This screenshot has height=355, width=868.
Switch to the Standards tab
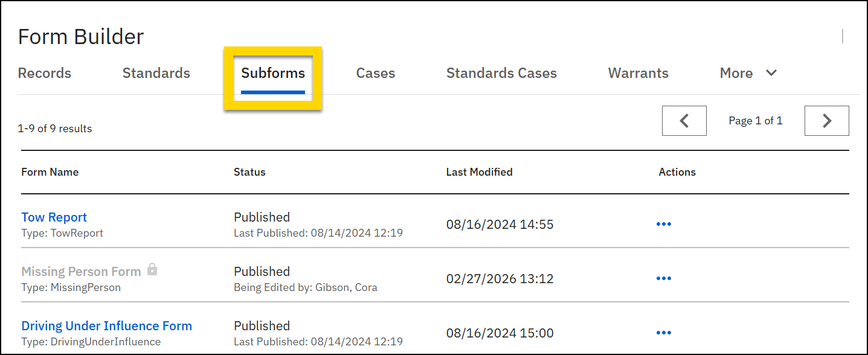(156, 73)
